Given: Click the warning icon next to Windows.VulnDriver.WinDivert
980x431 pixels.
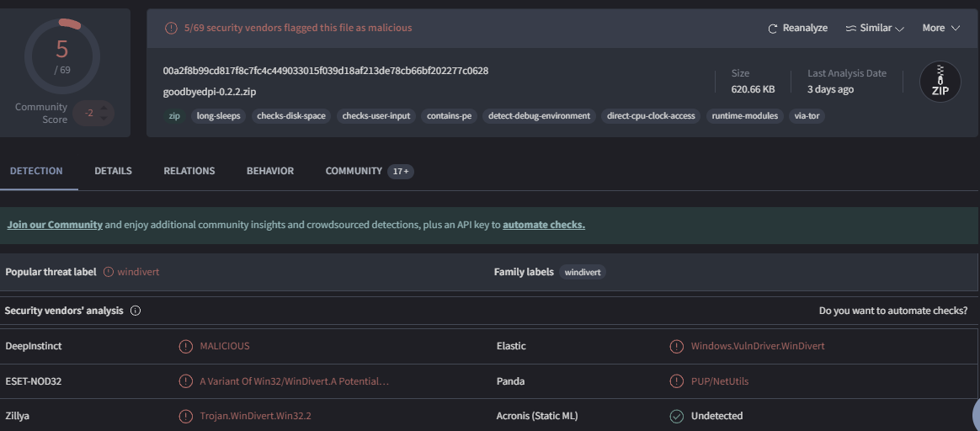Looking at the screenshot, I should [676, 346].
